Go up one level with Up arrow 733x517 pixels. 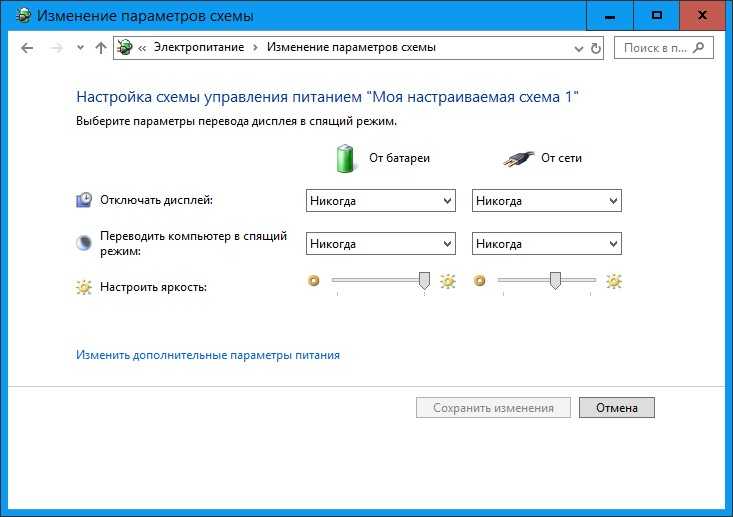click(x=101, y=48)
